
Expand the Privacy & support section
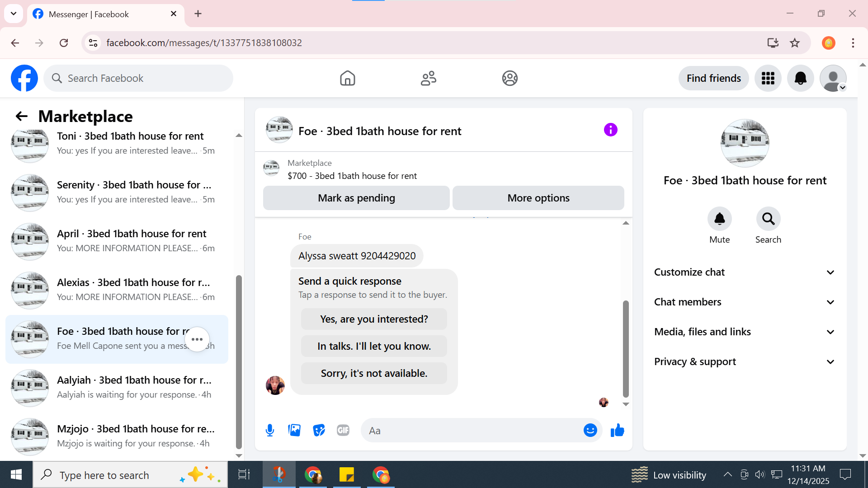click(745, 362)
